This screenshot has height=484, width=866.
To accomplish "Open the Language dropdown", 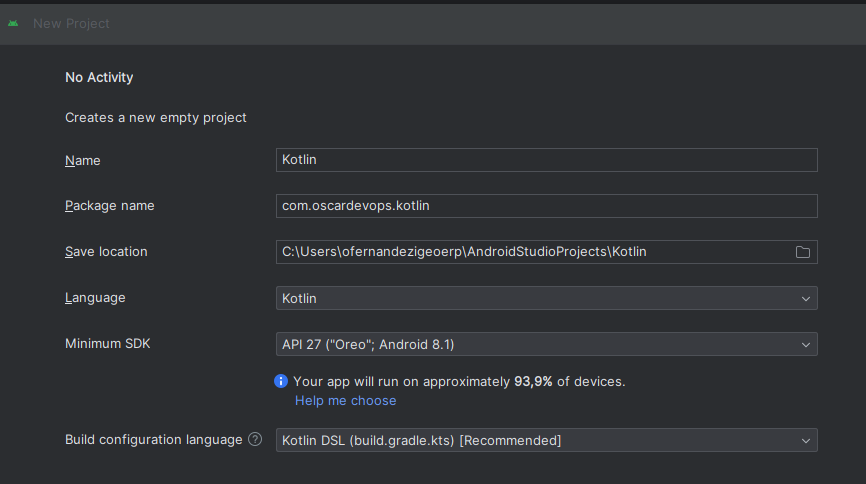I will coord(547,298).
